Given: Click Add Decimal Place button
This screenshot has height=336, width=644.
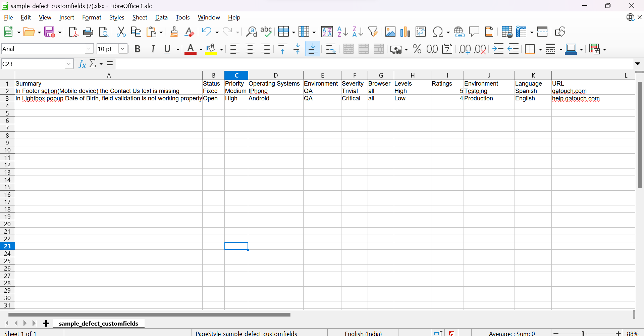Looking at the screenshot, I should pos(465,49).
